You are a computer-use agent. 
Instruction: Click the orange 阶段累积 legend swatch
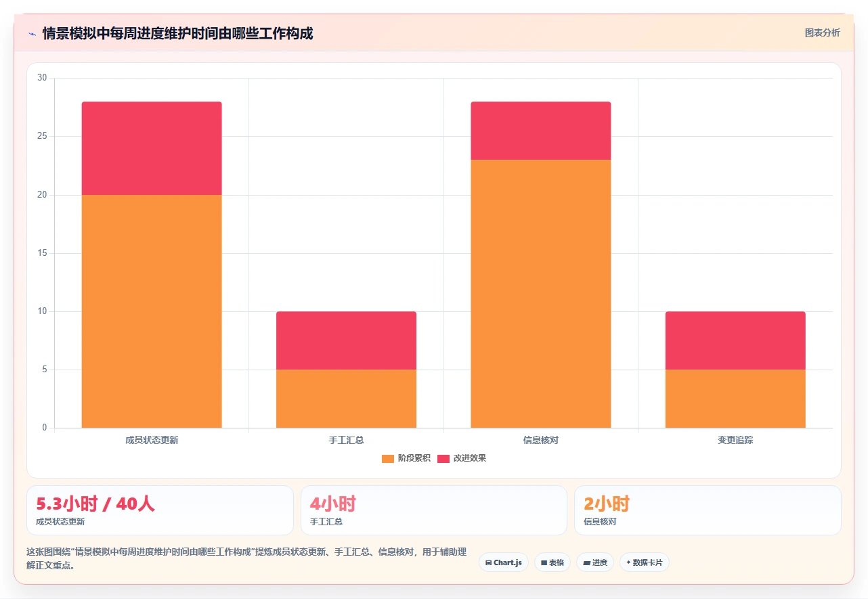pyautogui.click(x=388, y=459)
